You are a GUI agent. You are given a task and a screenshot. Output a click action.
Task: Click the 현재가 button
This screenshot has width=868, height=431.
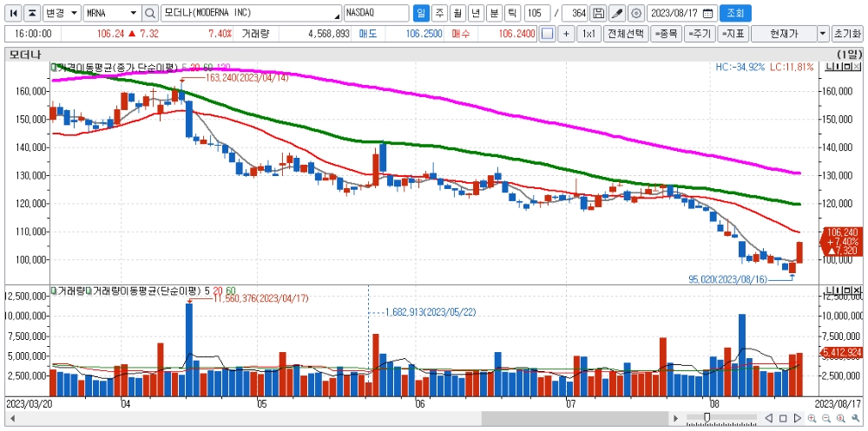click(x=784, y=34)
